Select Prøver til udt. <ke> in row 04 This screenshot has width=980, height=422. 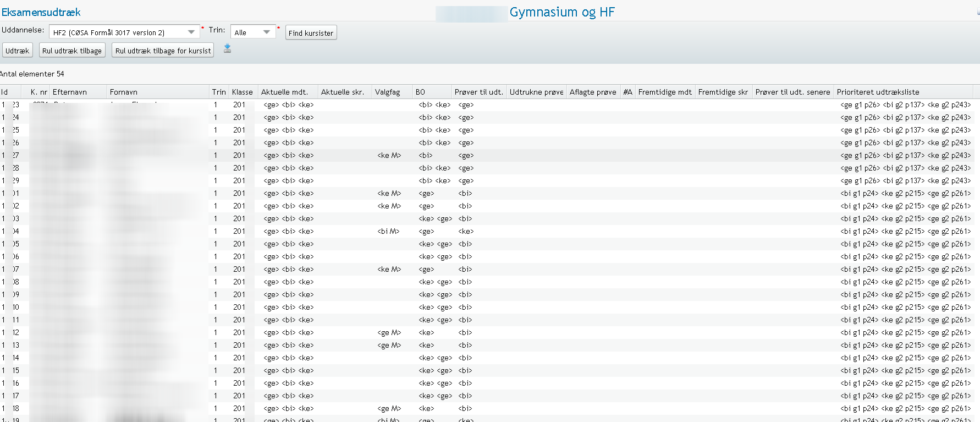pyautogui.click(x=466, y=231)
